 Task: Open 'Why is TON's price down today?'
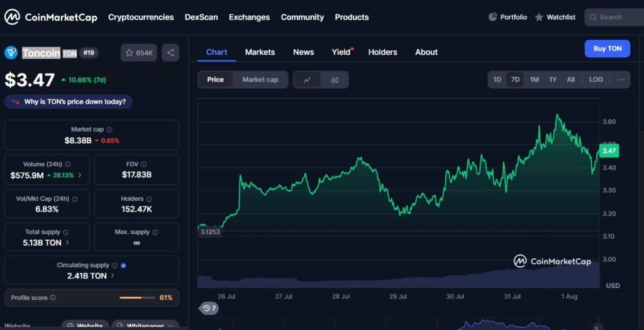point(69,102)
